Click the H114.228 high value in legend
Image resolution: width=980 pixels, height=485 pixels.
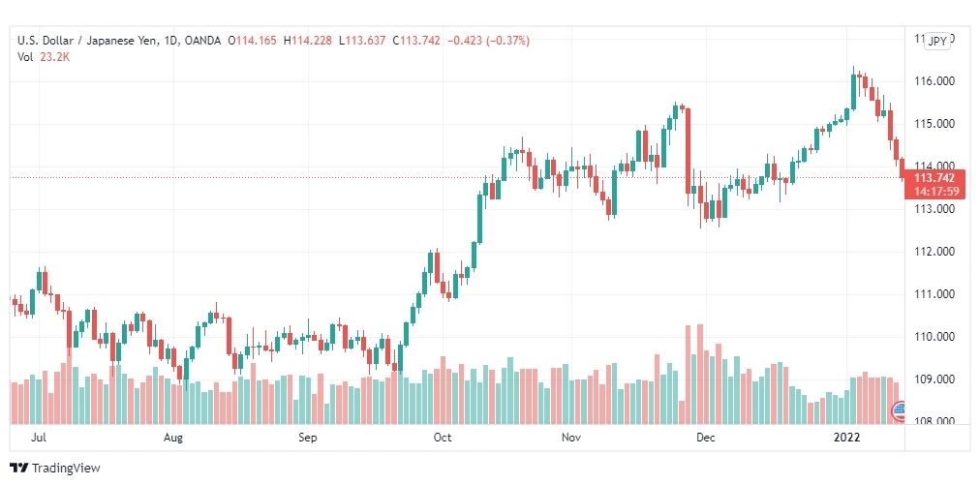tap(308, 41)
